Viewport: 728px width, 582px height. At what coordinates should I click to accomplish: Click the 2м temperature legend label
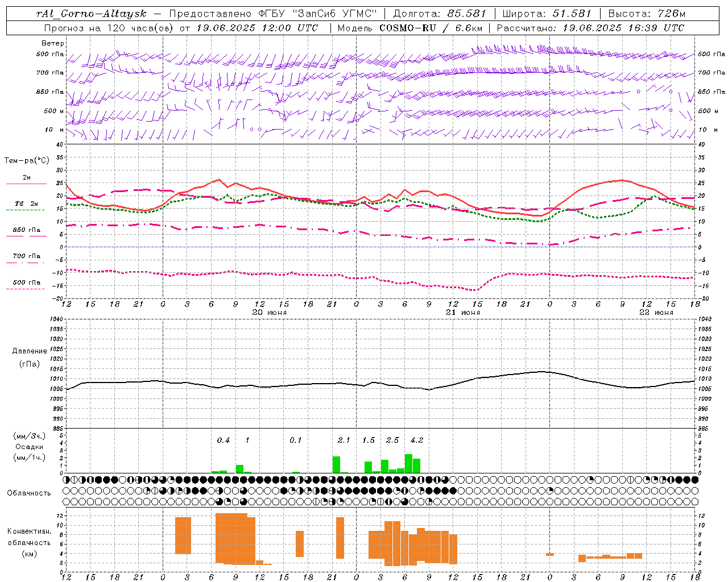coord(27,177)
